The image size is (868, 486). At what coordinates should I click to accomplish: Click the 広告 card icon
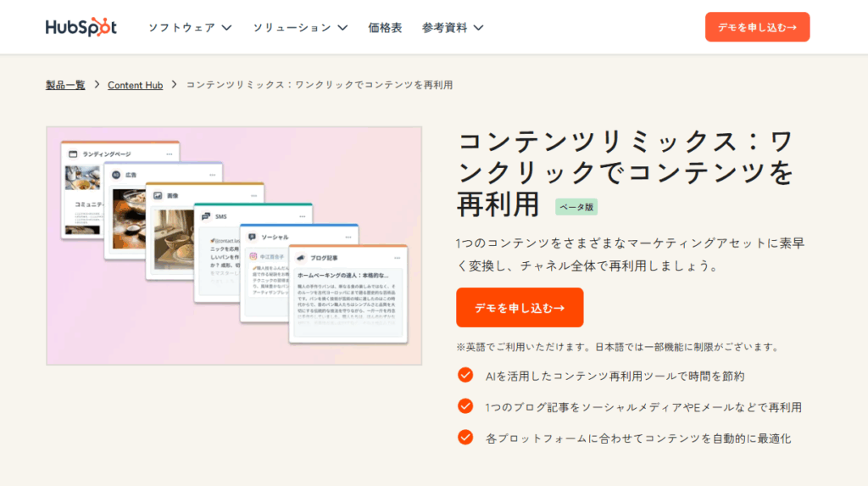tap(115, 175)
